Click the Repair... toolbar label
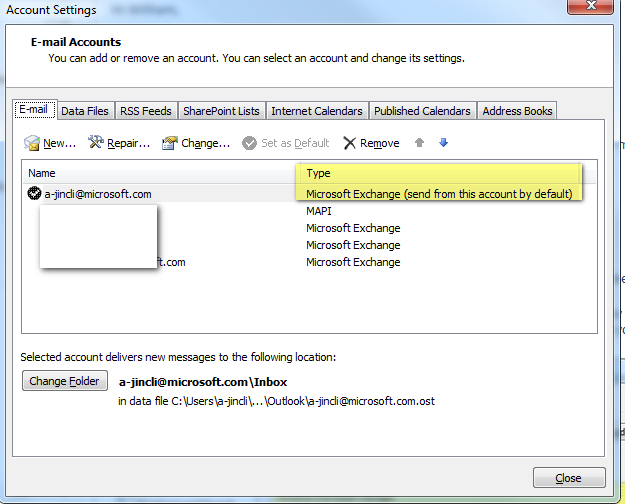 pos(128,143)
